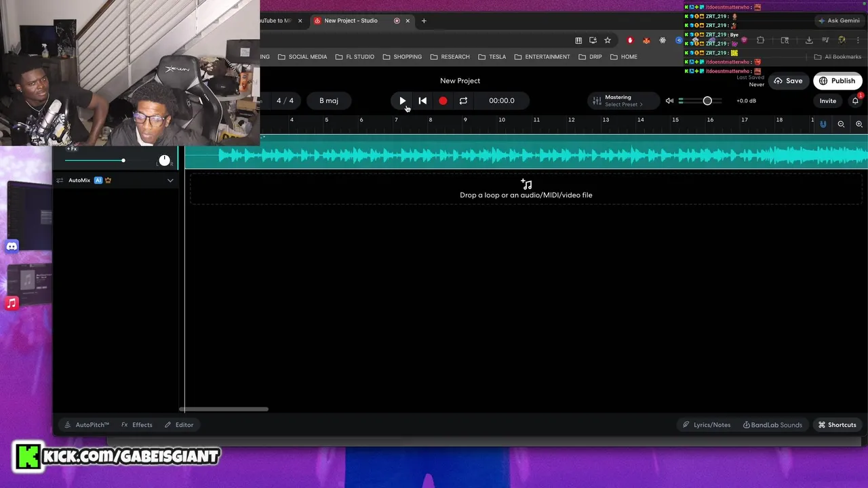Open the Effects panel
Screen dimensions: 868x488
(136, 425)
